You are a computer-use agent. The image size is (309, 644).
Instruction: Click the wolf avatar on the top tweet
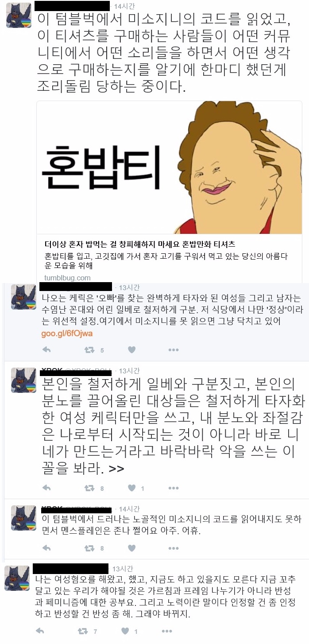(x=19, y=15)
